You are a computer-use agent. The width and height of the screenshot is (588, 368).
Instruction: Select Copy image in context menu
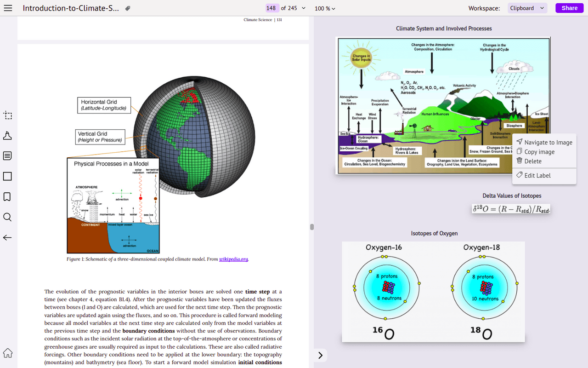[x=536, y=152]
